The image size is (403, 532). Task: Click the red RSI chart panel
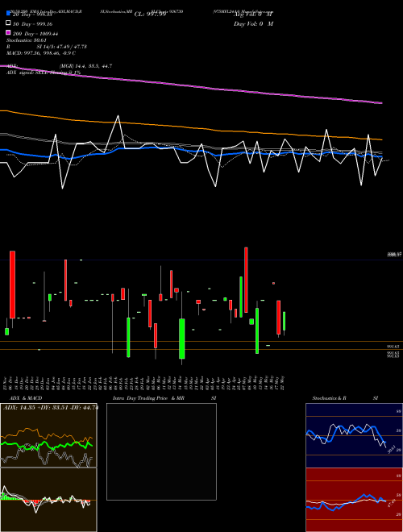pos(354,500)
